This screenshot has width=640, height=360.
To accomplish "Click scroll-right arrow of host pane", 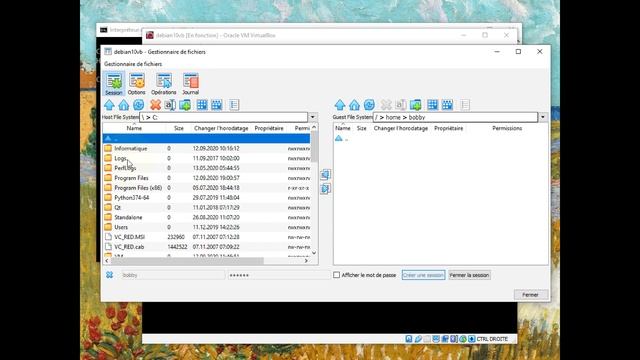I will click(x=306, y=260).
